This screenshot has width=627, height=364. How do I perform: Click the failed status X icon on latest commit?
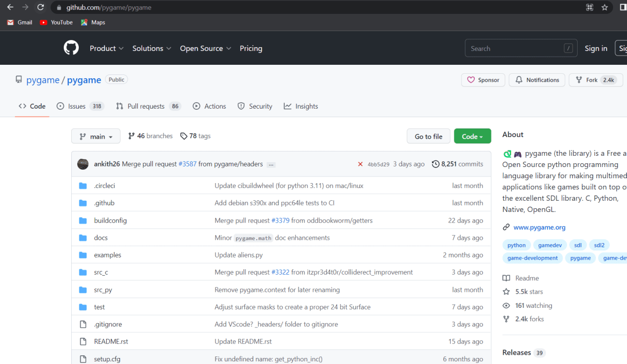coord(360,164)
